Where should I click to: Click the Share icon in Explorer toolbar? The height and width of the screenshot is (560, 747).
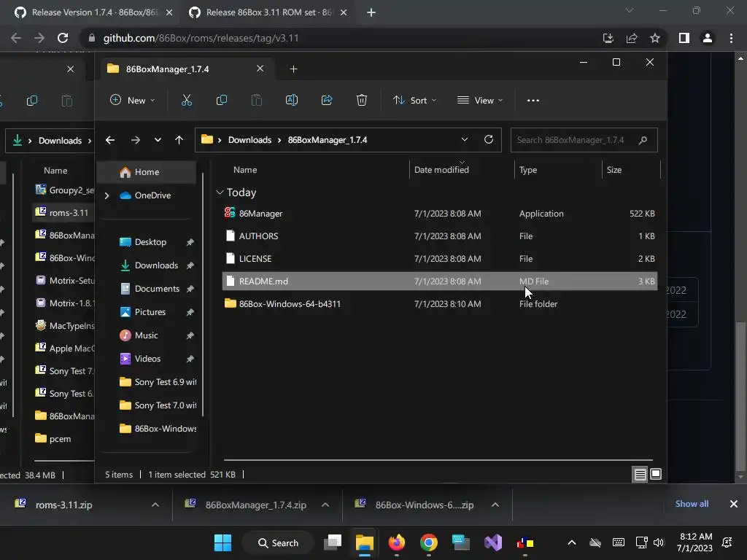pos(327,100)
